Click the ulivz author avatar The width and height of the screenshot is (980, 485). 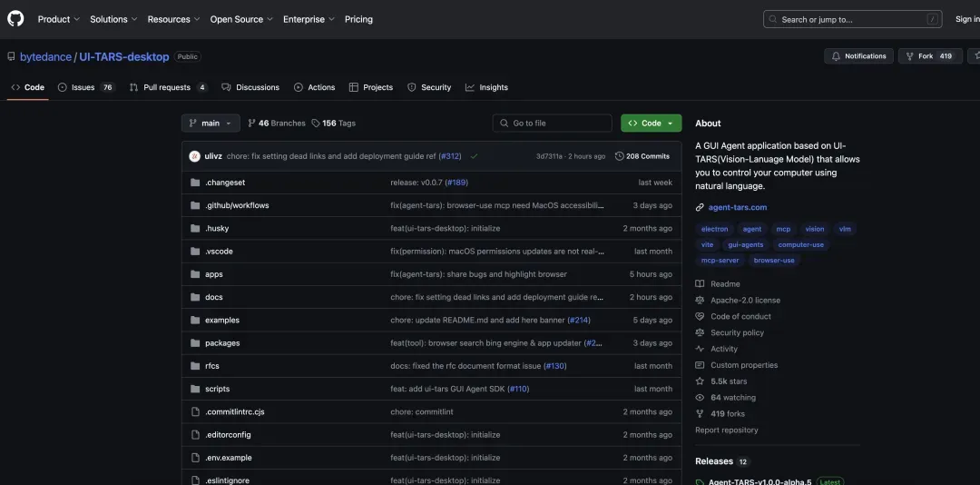(x=195, y=156)
